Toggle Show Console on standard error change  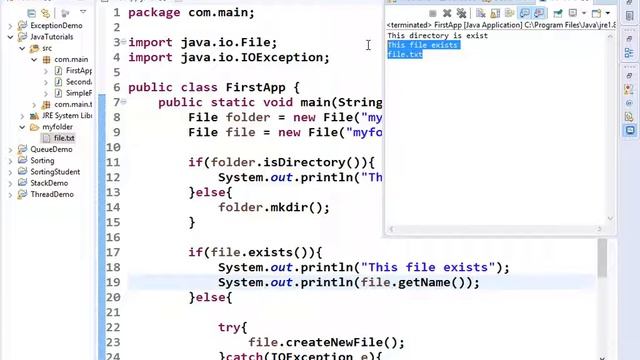point(539,13)
